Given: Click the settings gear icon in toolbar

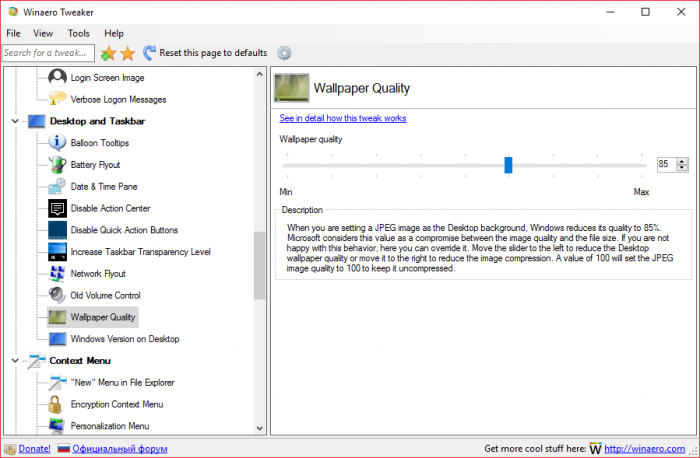Looking at the screenshot, I should pyautogui.click(x=284, y=53).
